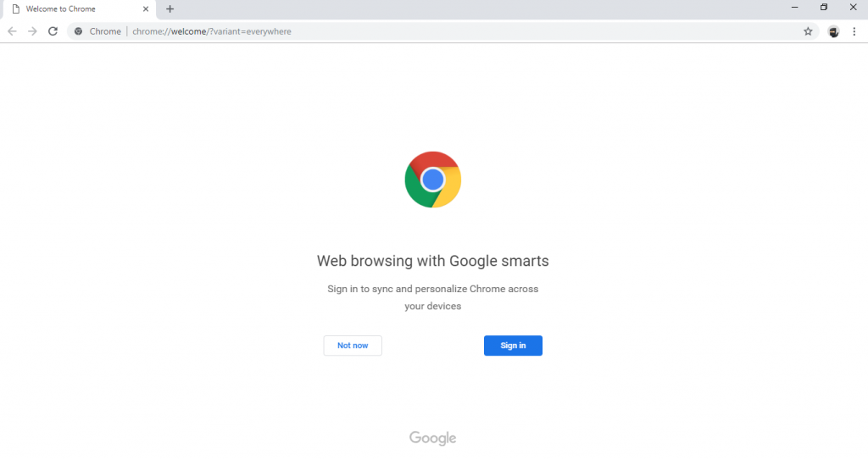Close the Chrome window
This screenshot has height=459, width=868.
pos(853,8)
